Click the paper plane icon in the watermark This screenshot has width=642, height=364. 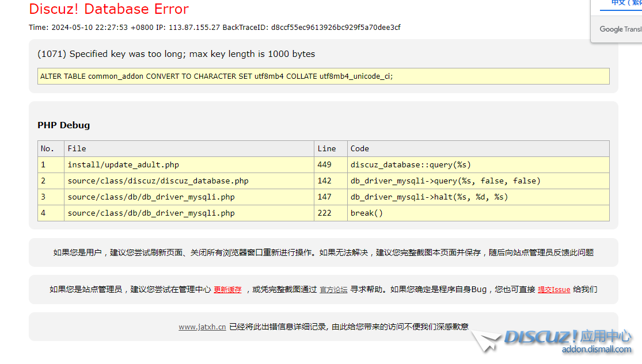485,340
